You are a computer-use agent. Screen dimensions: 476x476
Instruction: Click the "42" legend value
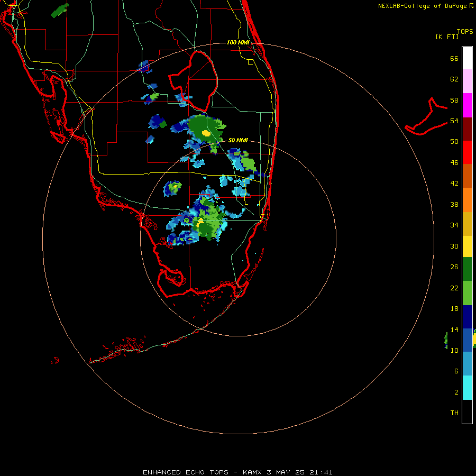454,184
